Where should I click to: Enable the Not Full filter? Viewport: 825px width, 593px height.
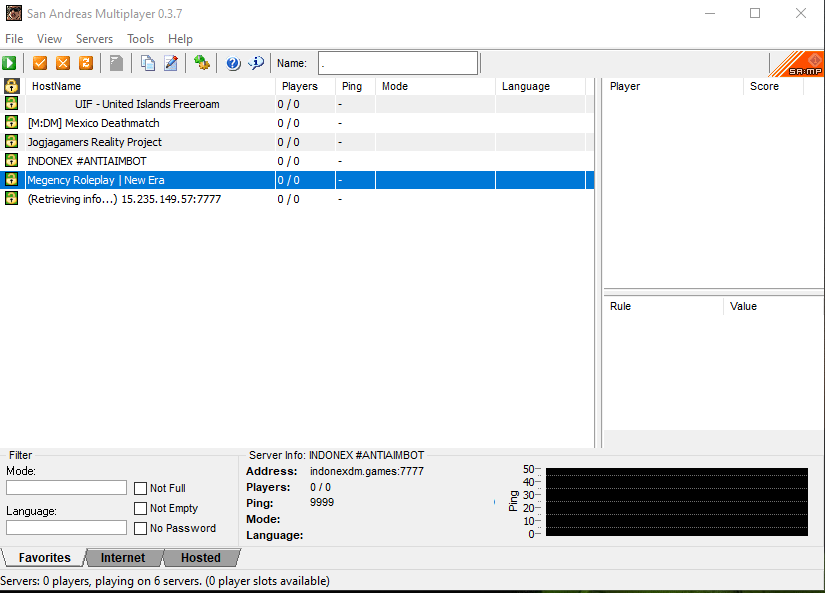coord(140,488)
